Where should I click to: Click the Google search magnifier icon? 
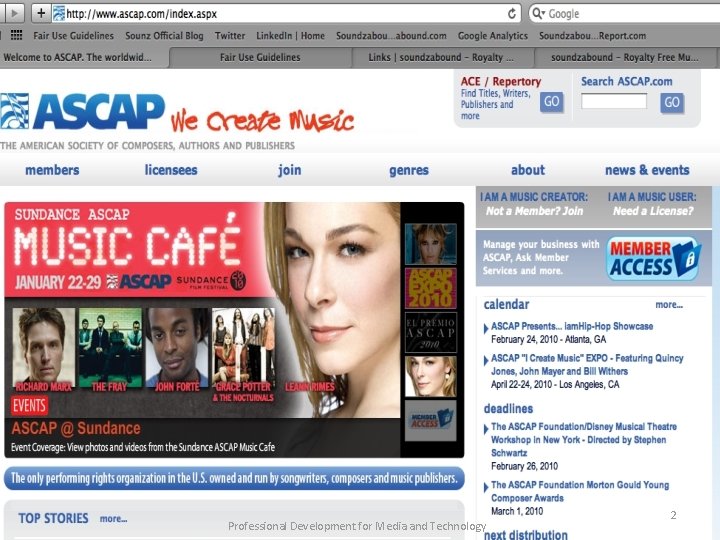(x=538, y=13)
